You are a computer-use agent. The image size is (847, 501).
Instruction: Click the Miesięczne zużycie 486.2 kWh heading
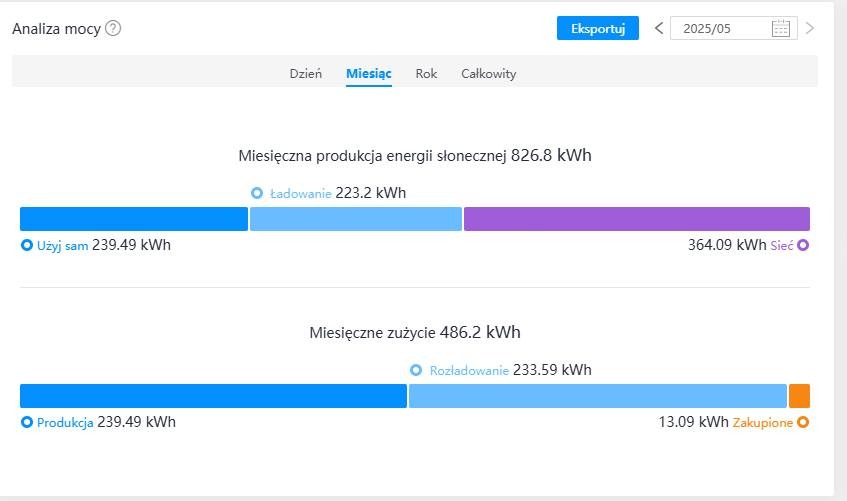click(415, 332)
